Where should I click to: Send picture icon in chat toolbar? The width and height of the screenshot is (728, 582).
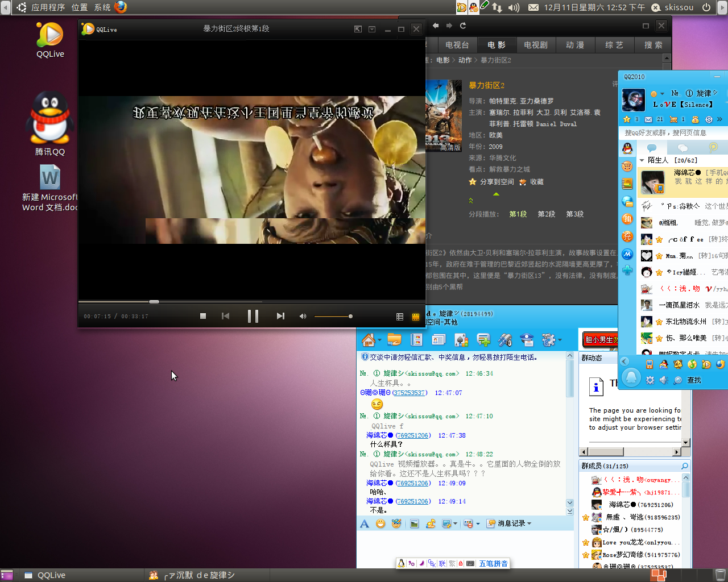(x=414, y=523)
